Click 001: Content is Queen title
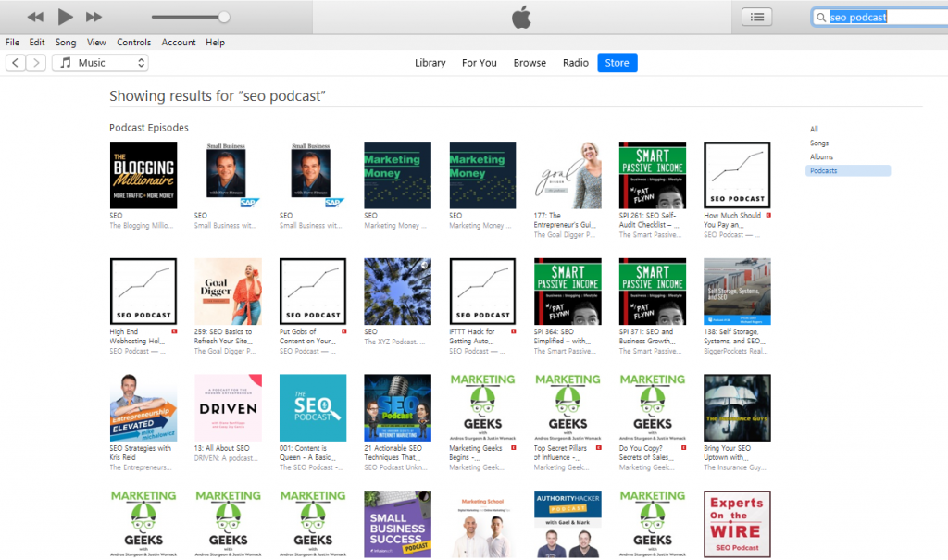The image size is (948, 560). point(306,453)
